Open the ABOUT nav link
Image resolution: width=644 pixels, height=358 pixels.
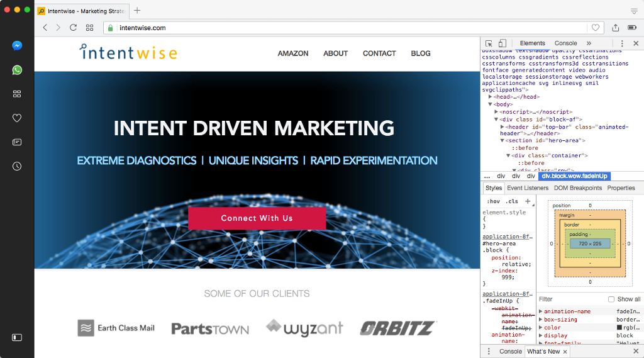tap(336, 53)
